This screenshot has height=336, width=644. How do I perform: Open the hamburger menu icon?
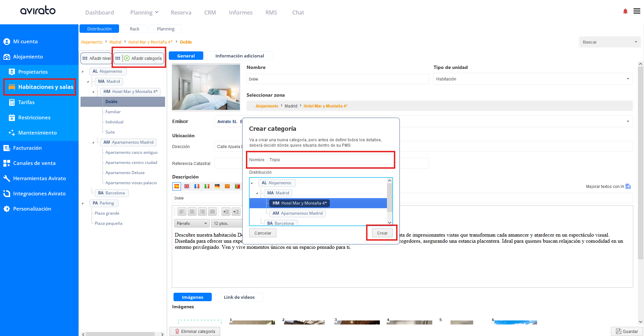coord(637,11)
